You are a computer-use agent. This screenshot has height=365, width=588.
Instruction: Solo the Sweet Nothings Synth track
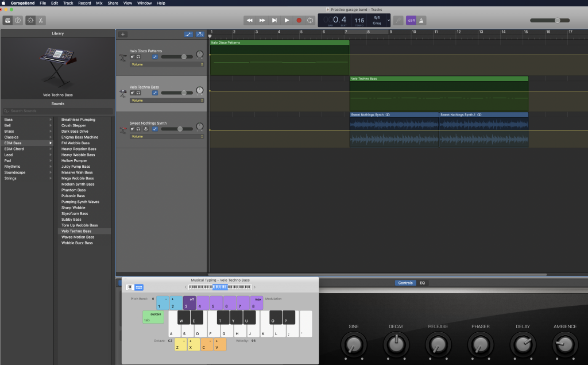138,129
